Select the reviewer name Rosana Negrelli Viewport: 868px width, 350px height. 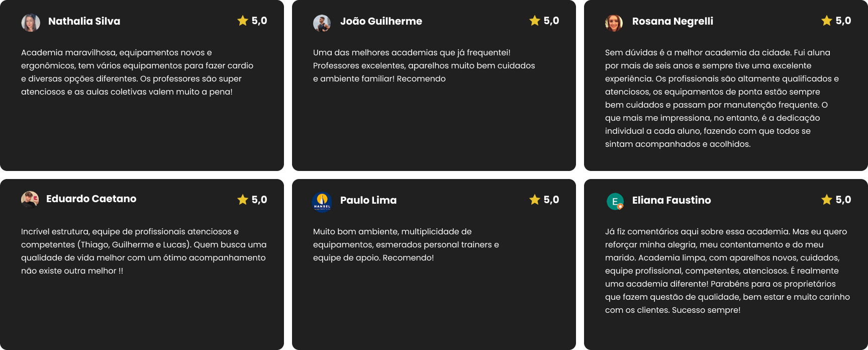coord(672,21)
